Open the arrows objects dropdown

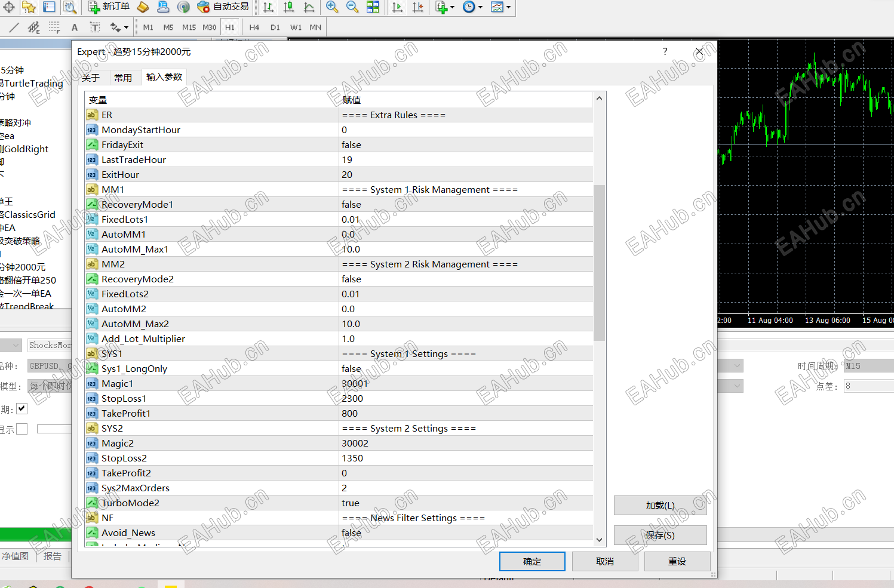[x=119, y=27]
